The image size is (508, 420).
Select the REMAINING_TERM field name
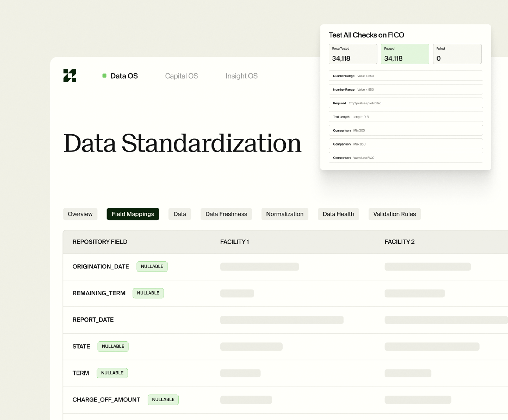point(99,293)
